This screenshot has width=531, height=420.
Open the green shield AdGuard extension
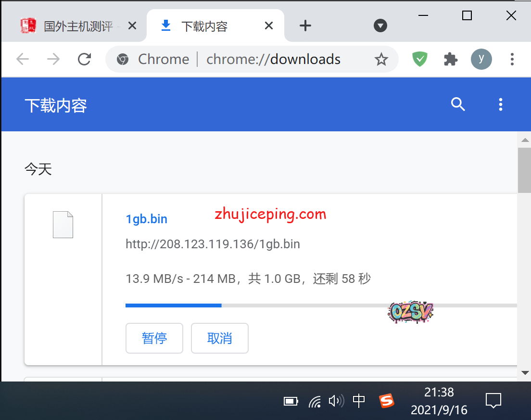[x=420, y=59]
